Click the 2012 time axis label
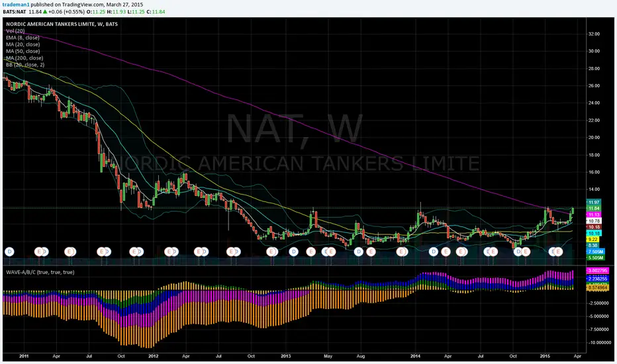Screen dimensions: 617x364 [153, 356]
